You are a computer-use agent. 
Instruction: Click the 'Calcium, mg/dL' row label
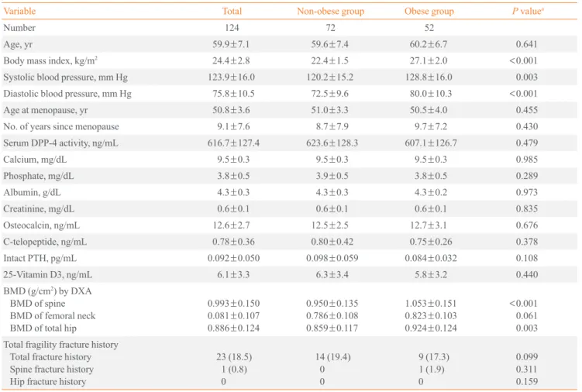tap(35, 160)
